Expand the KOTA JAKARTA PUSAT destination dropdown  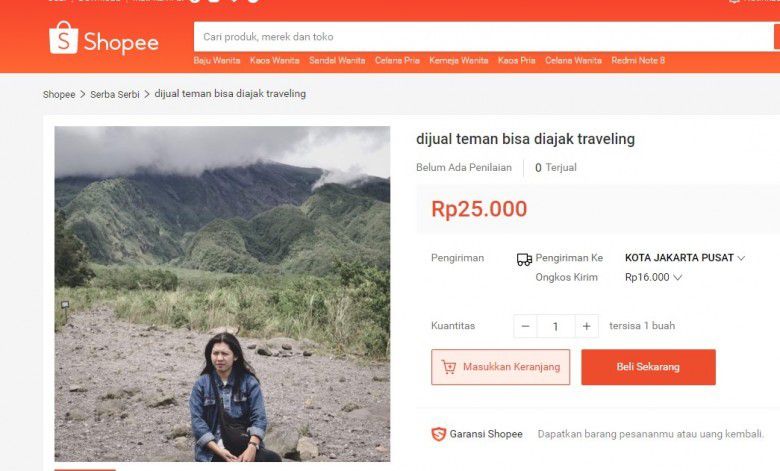(685, 258)
